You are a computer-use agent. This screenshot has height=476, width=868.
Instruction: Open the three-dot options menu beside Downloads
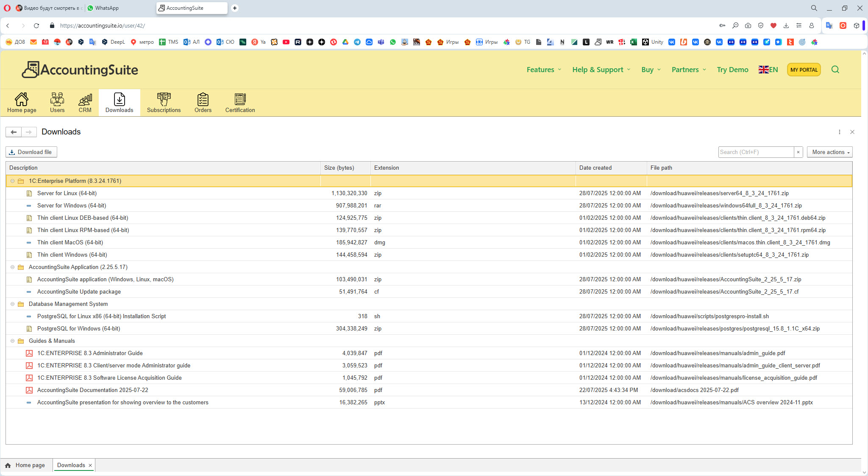(840, 132)
